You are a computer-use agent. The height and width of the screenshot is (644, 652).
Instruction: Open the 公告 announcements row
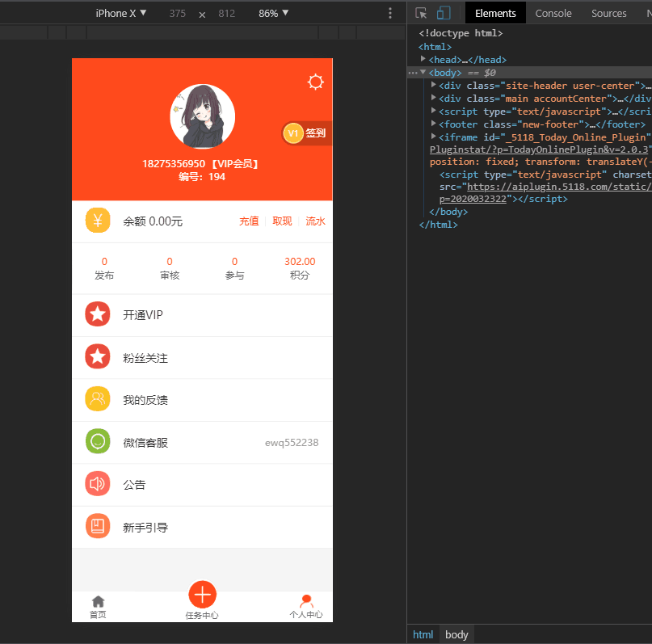(x=203, y=485)
